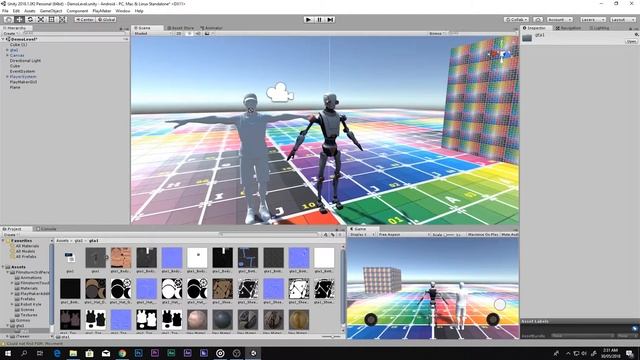640x360 pixels.
Task: Open Display 1 dropdown in Game view
Action: (362, 235)
